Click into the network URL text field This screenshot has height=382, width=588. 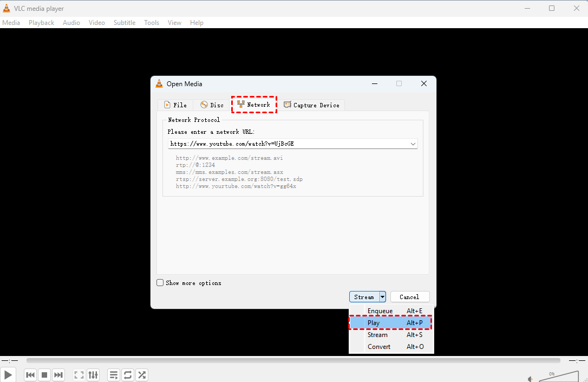pos(287,144)
